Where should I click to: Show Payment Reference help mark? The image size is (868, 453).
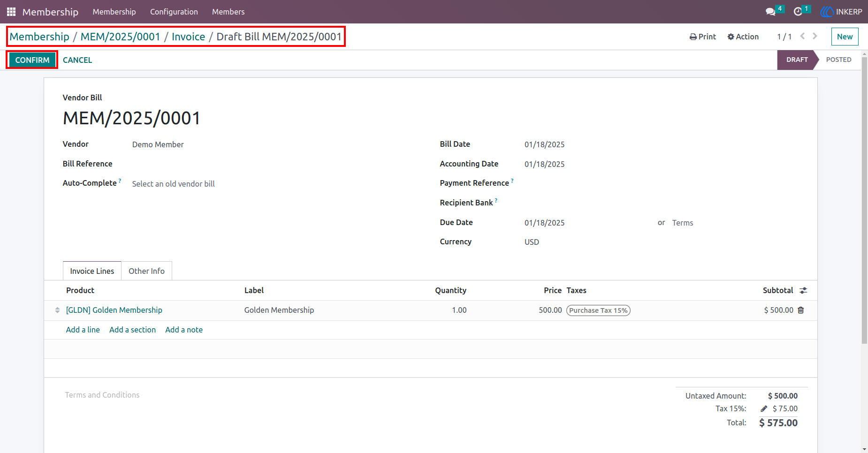tap(512, 181)
